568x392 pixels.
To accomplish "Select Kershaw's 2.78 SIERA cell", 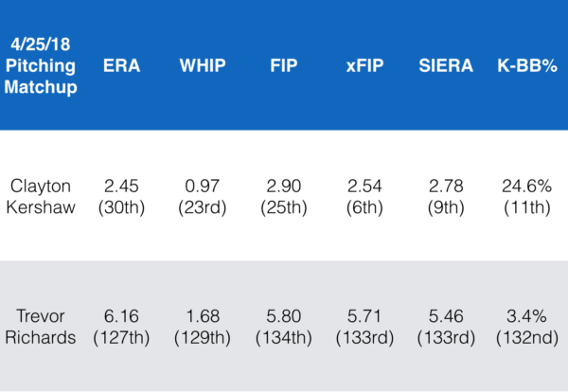I will [x=445, y=195].
